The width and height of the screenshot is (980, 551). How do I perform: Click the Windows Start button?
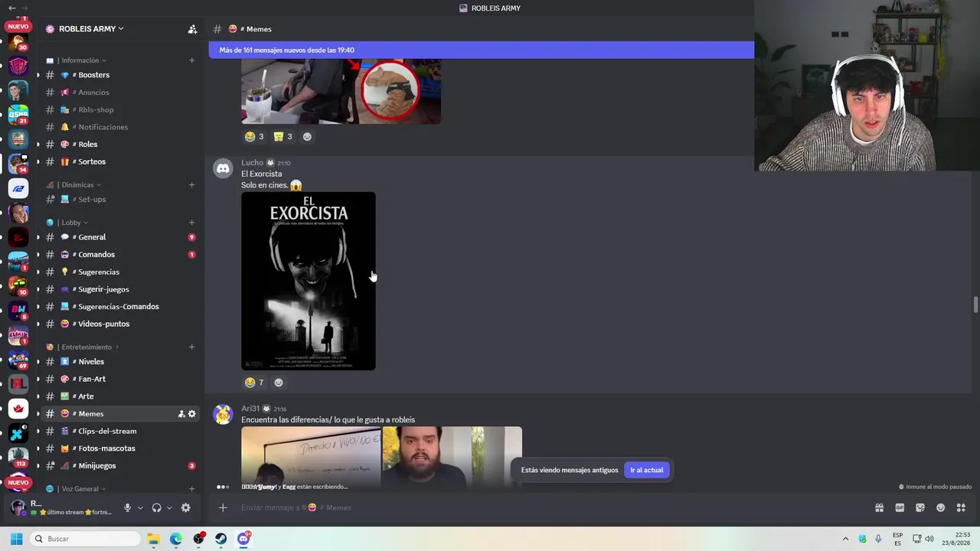16,539
